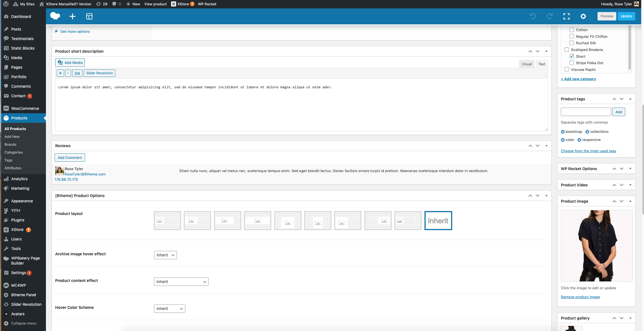Viewport: 644px width, 331px height.
Task: Remove the bootstrap tag
Action: pos(563,132)
